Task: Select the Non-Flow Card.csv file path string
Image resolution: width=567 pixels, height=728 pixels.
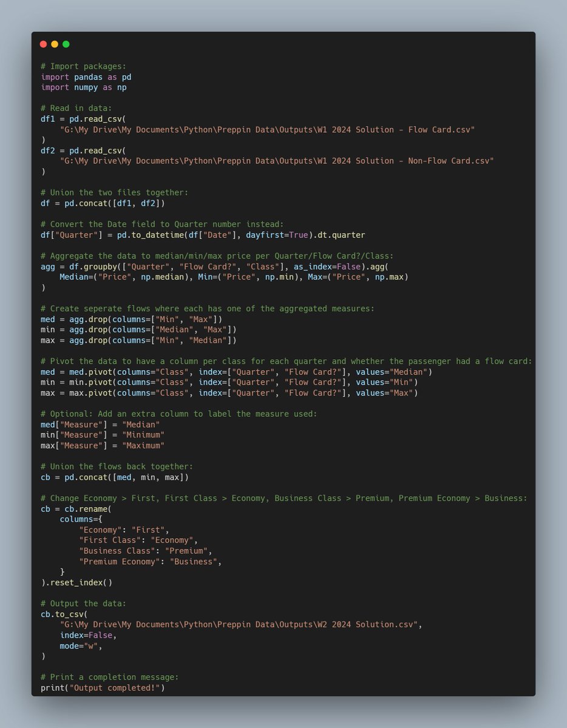Action: coord(277,161)
